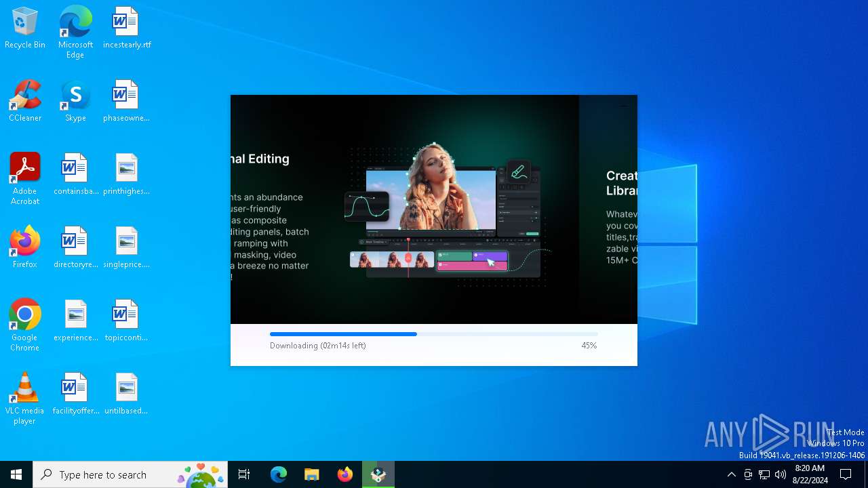Click the 'Downloading (02m14s left)' status text

click(318, 346)
